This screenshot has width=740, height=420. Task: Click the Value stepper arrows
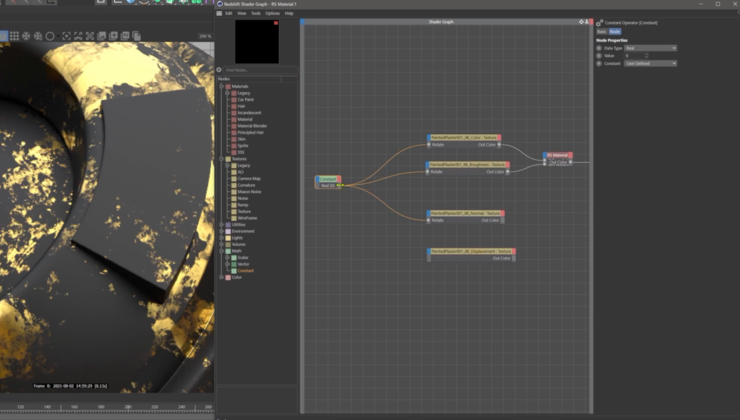(647, 56)
